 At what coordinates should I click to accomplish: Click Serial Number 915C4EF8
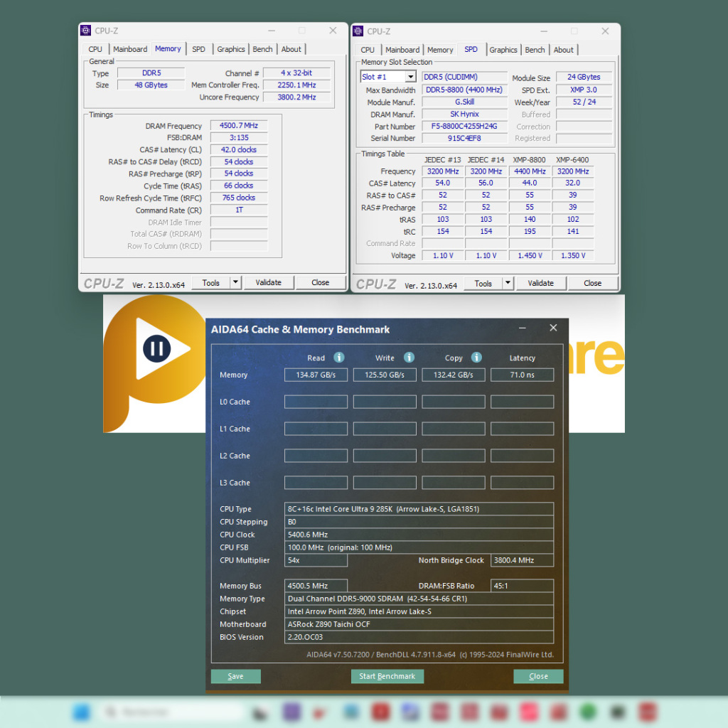(x=464, y=138)
